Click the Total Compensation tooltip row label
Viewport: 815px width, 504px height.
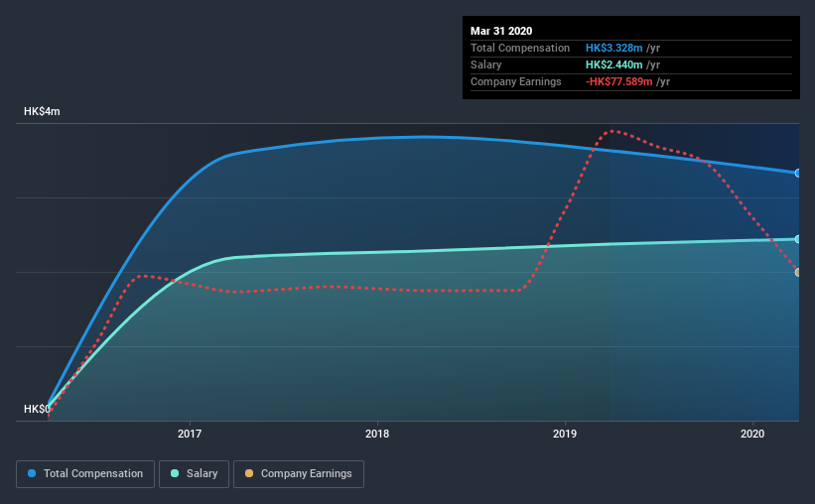coord(520,48)
